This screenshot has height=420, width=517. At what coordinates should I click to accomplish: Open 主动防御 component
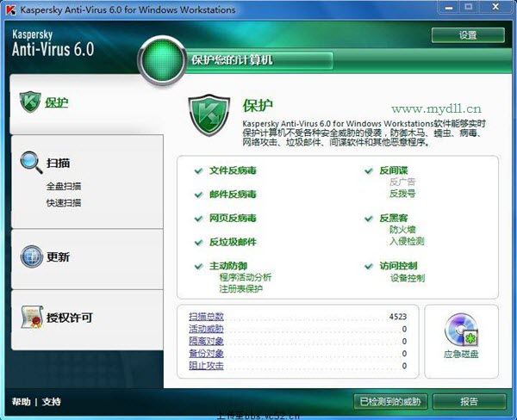[228, 266]
